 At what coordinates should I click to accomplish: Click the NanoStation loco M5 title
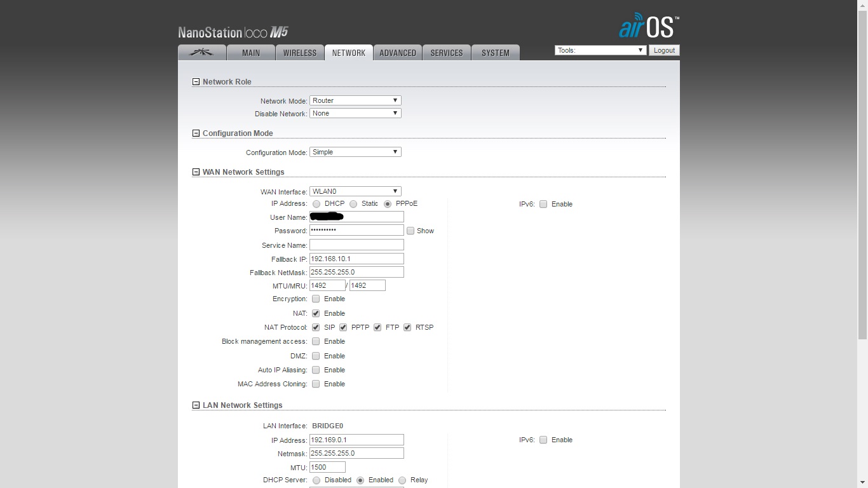click(x=233, y=32)
